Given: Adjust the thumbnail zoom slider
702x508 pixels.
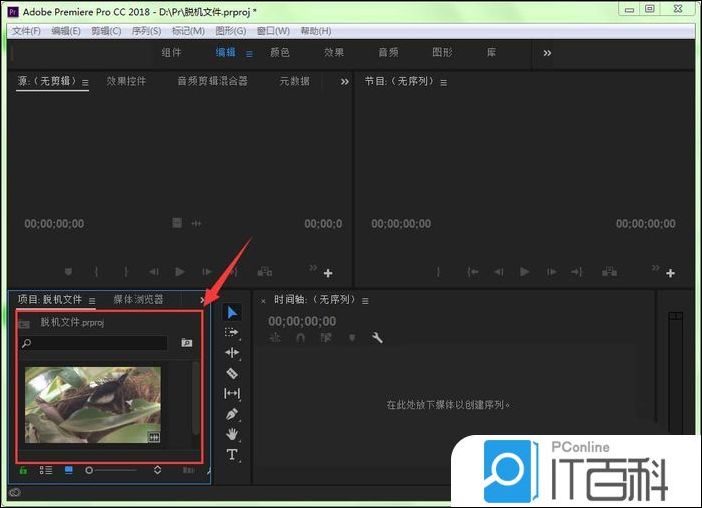Looking at the screenshot, I should point(90,469).
